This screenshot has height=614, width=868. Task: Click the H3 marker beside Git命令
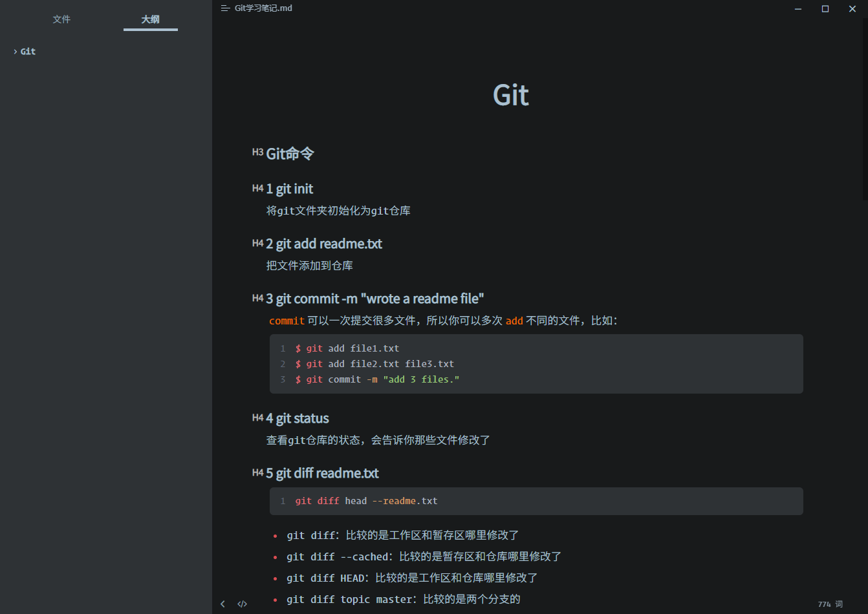(x=257, y=153)
